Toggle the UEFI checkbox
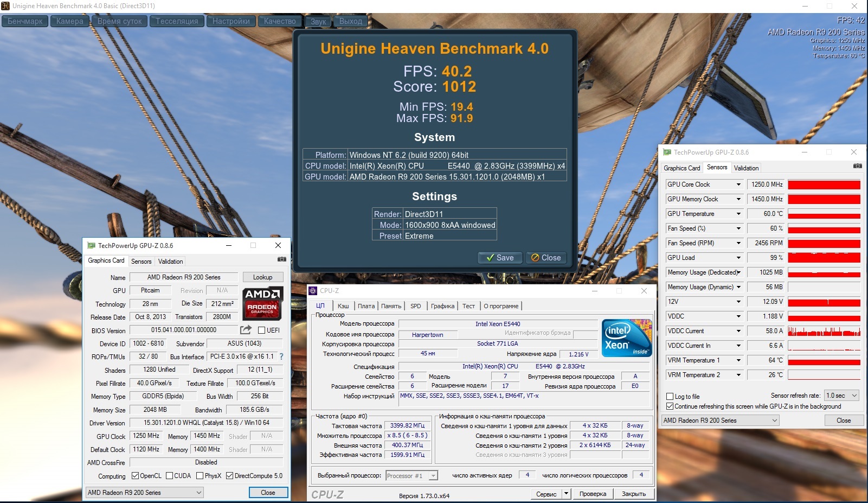 tap(262, 330)
